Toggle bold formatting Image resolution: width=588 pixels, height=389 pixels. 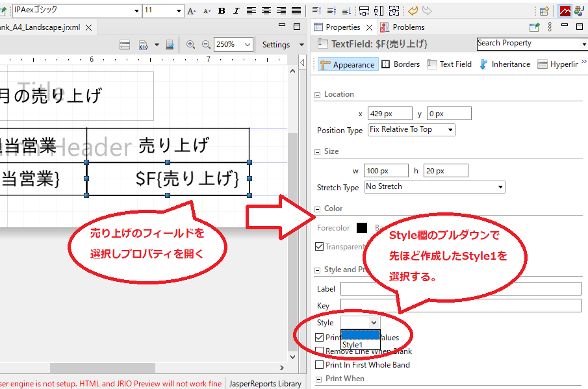click(x=222, y=11)
